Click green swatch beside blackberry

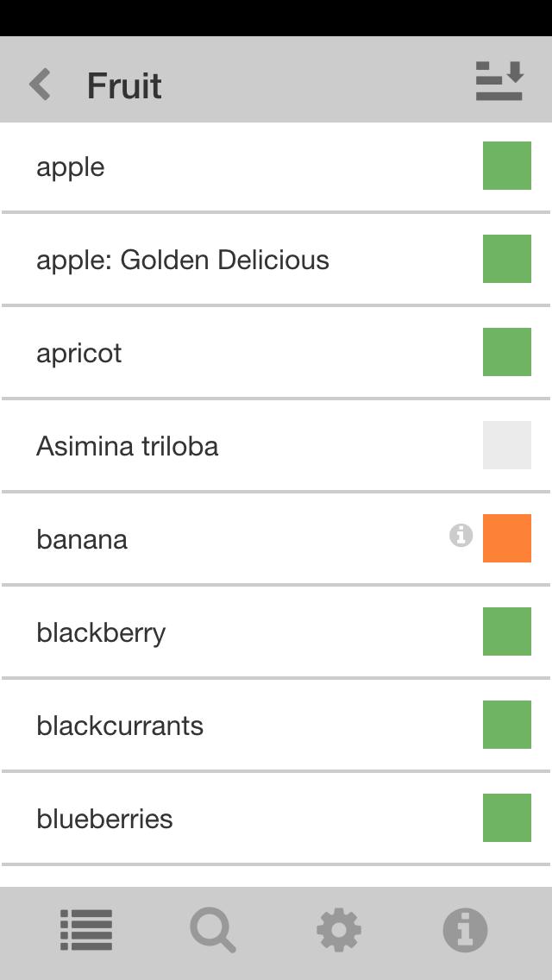point(506,631)
